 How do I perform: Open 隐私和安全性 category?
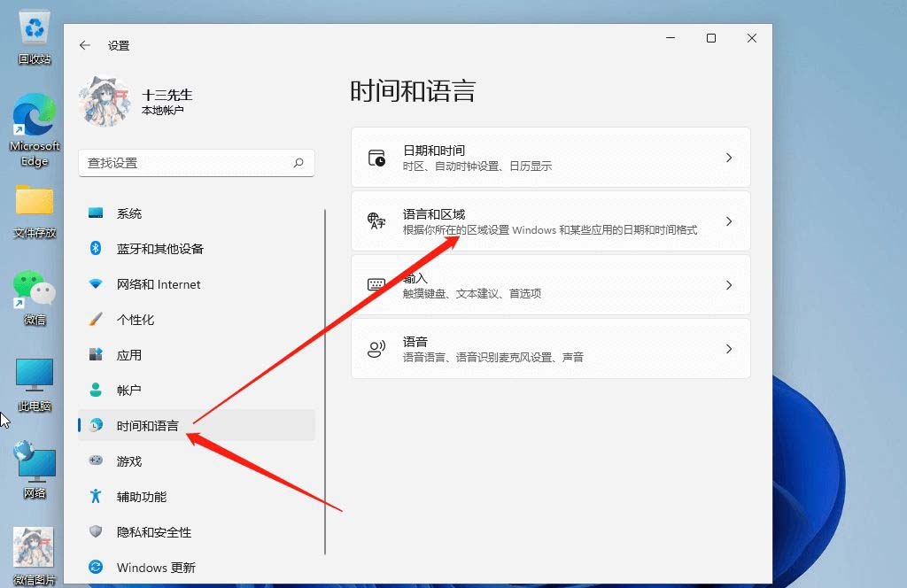click(196, 532)
